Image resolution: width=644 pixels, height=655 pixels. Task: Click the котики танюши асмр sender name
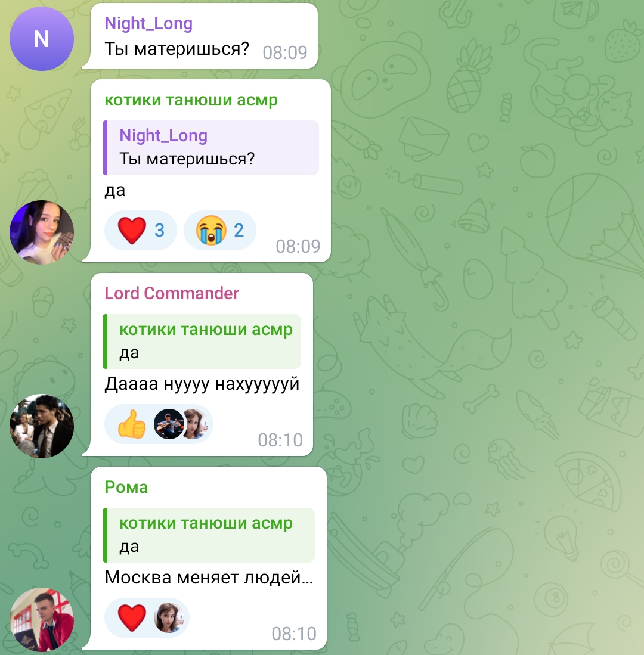191,100
